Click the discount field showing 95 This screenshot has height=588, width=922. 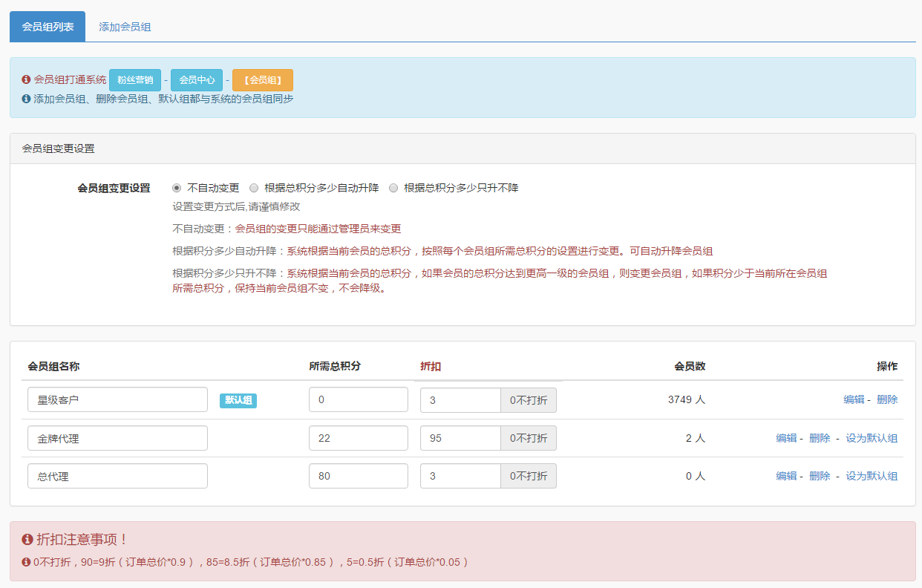tap(460, 438)
